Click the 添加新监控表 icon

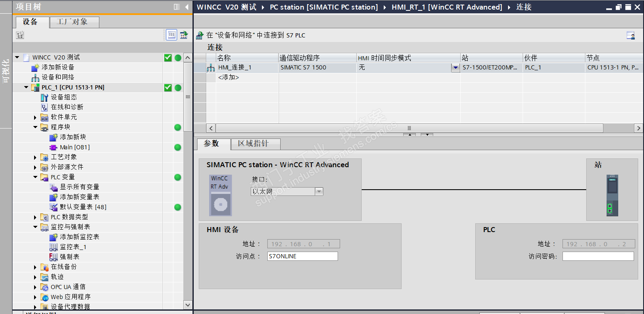pos(54,237)
